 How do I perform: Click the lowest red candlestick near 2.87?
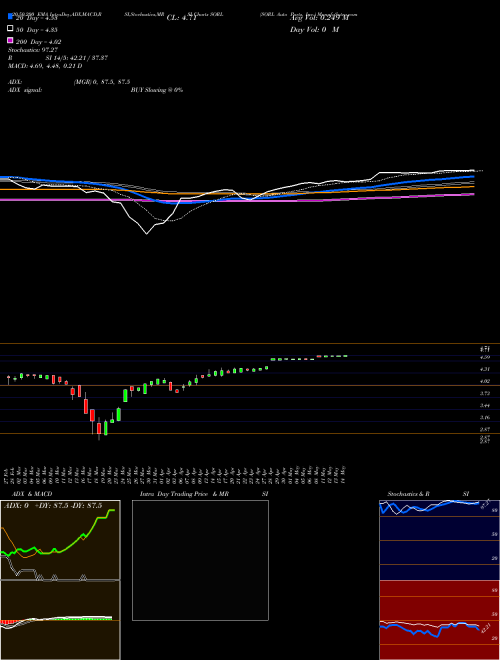pos(99,428)
